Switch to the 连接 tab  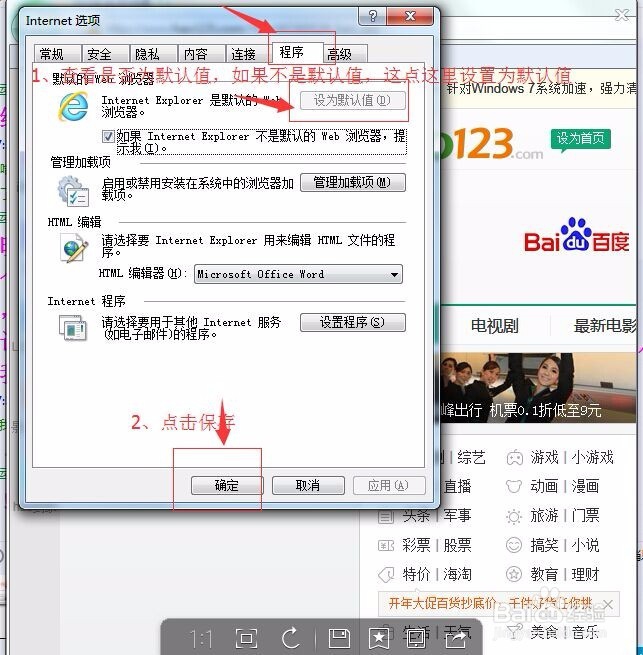pos(249,54)
